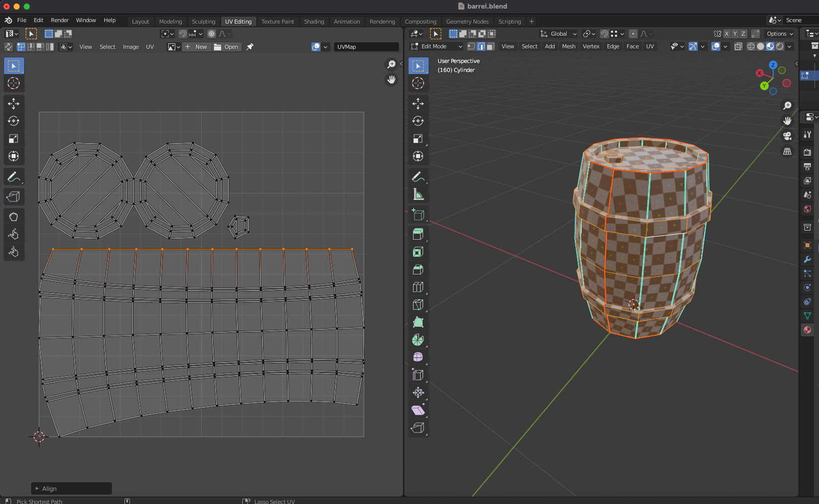
Task: Open the Modifiers wrench properties tab
Action: pyautogui.click(x=807, y=259)
